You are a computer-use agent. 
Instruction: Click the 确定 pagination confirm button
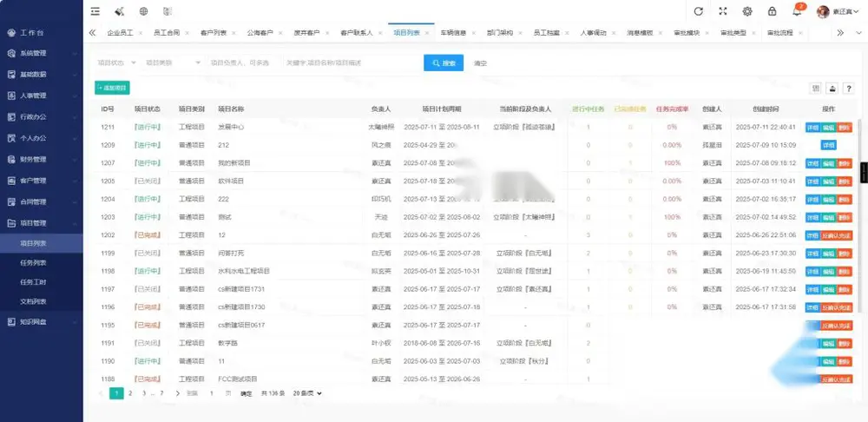247,393
